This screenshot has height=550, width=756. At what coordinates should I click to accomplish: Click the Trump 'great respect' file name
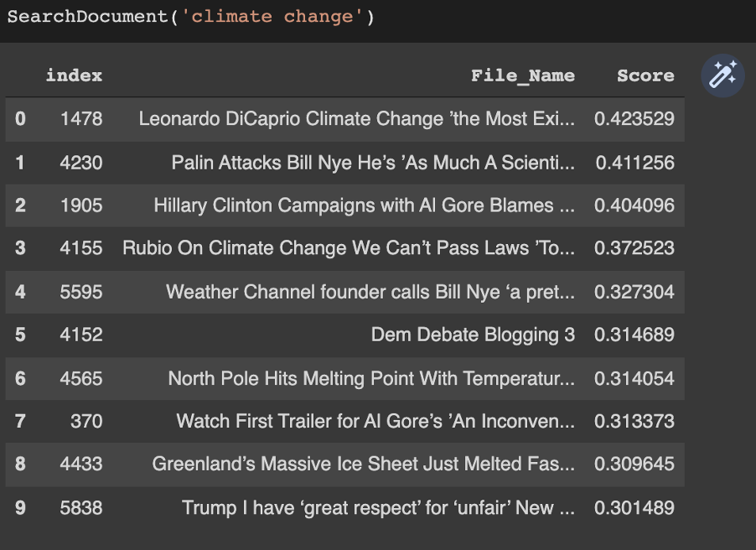pos(378,507)
